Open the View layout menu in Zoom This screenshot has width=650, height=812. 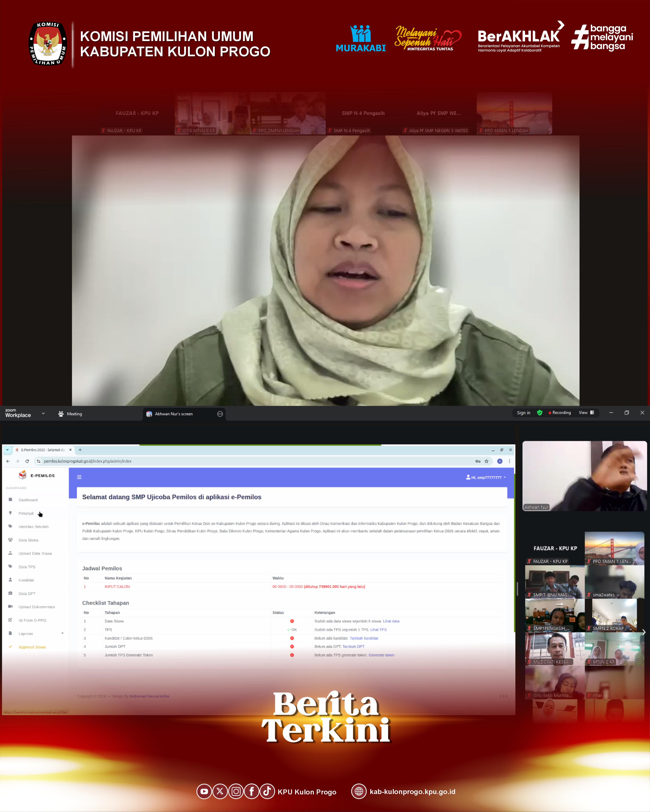tap(586, 413)
